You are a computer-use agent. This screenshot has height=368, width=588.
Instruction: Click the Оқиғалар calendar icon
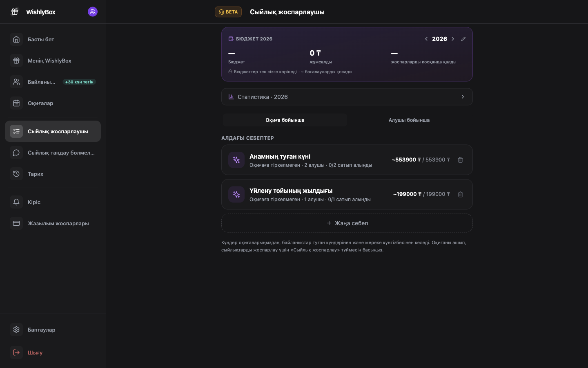point(16,103)
